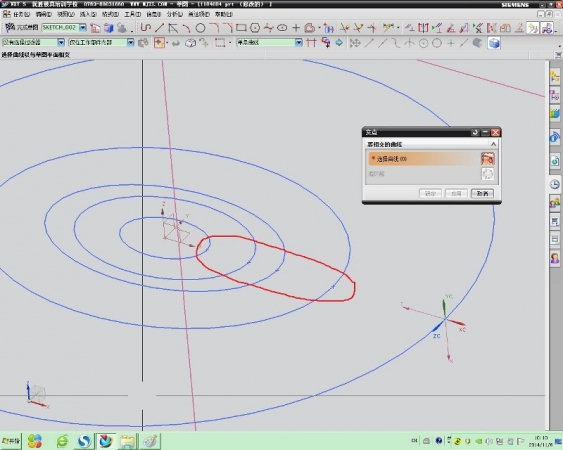Toggle the shaded cube display button
Viewport: 563px width, 450px height.
point(494,43)
